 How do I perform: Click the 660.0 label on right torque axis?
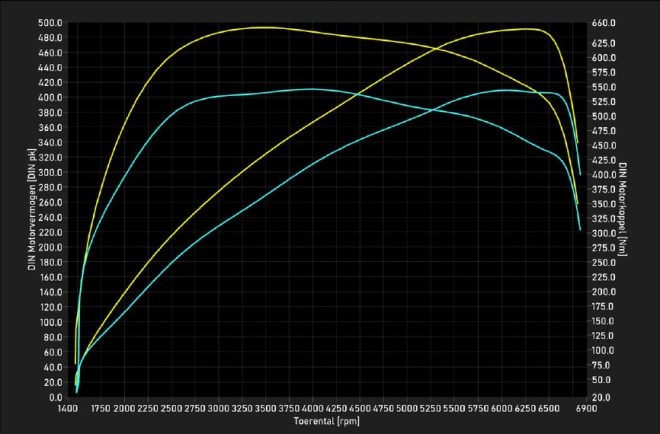pos(602,22)
